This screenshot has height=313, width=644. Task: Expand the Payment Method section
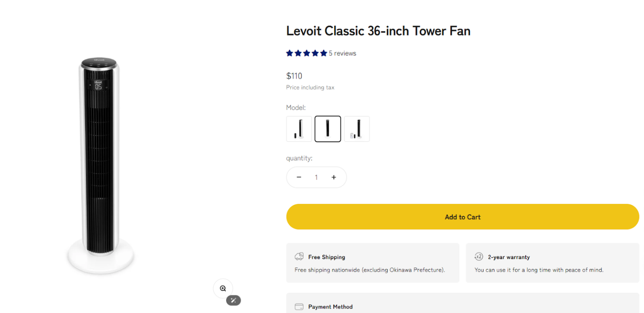coord(330,307)
